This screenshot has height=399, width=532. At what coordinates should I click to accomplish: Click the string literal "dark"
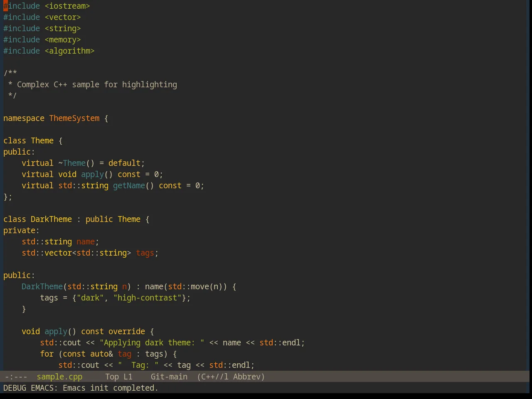pos(90,298)
